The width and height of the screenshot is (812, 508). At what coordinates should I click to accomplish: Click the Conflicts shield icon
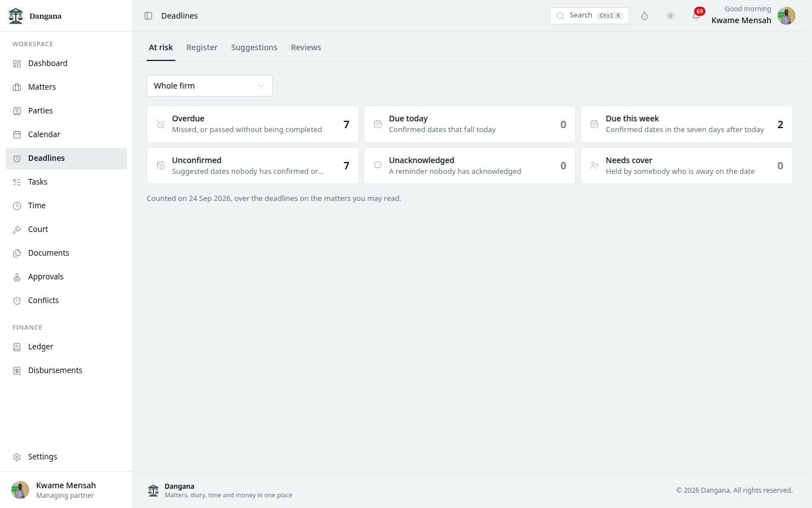[17, 301]
